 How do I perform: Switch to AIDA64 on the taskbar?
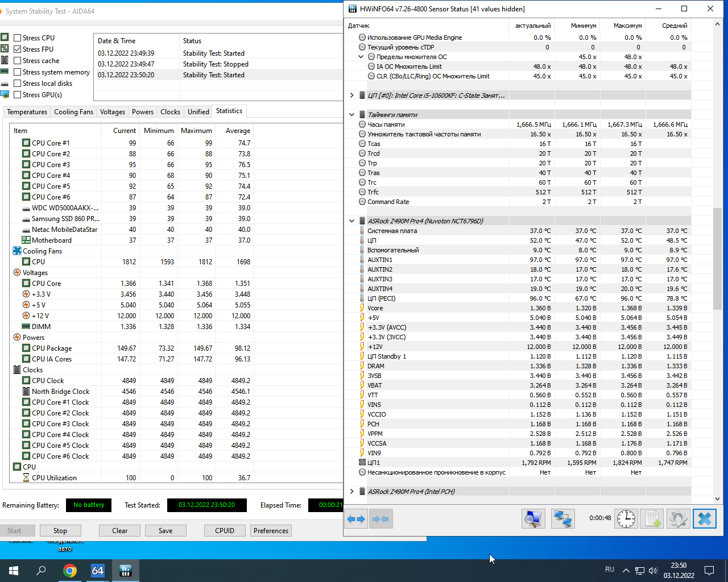pos(98,571)
